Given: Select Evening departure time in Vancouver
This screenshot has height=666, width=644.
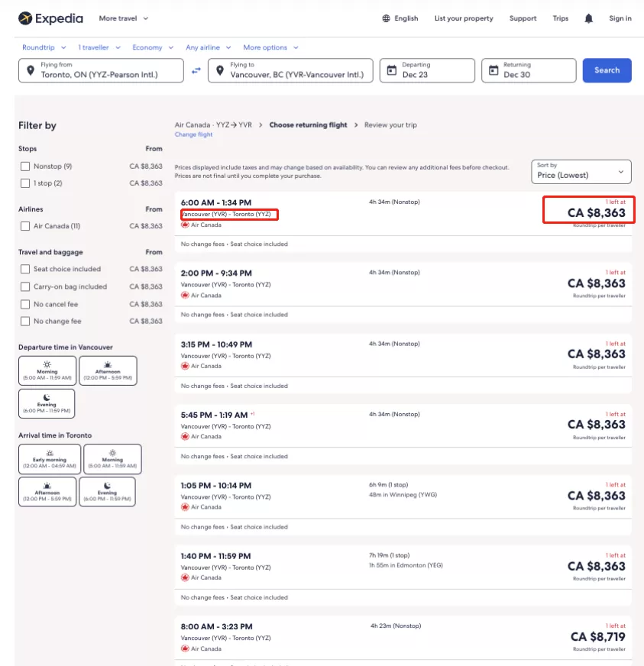Looking at the screenshot, I should point(47,404).
